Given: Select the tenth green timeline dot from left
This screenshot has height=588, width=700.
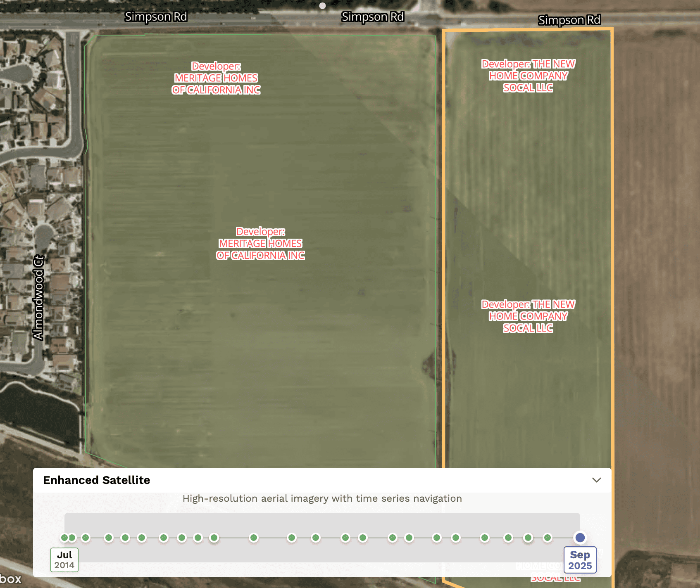Looking at the screenshot, I should coord(214,538).
